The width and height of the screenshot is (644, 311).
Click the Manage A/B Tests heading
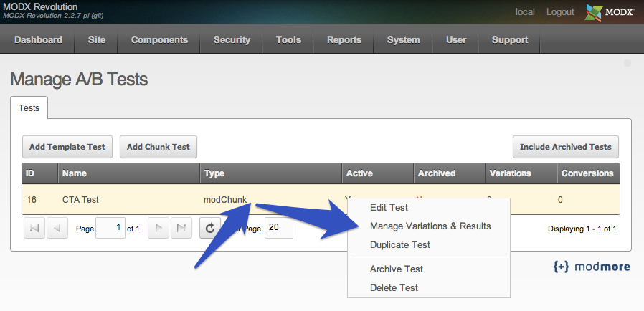[x=79, y=79]
